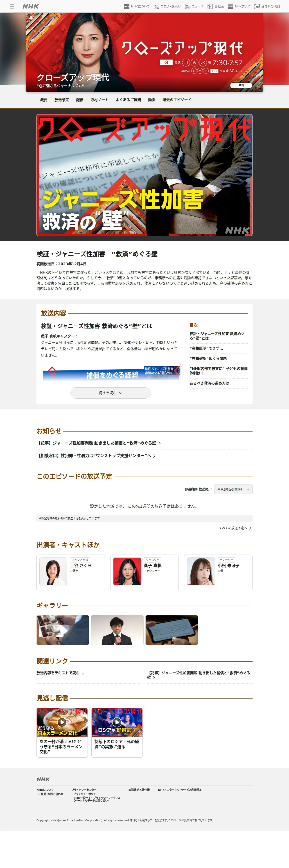This screenshot has width=289, height=868.
Task: Click the footer NHK logo
Action: tap(43, 779)
